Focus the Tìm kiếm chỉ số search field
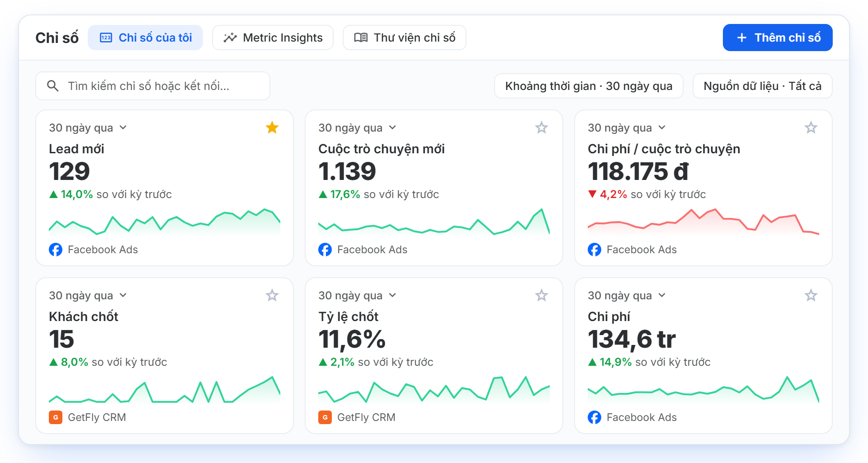 (153, 86)
